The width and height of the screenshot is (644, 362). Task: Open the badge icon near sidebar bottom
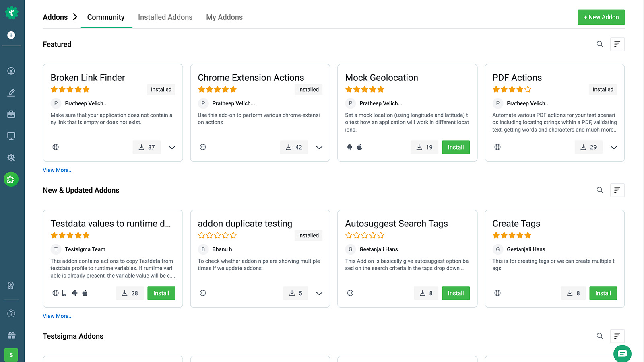pyautogui.click(x=11, y=286)
